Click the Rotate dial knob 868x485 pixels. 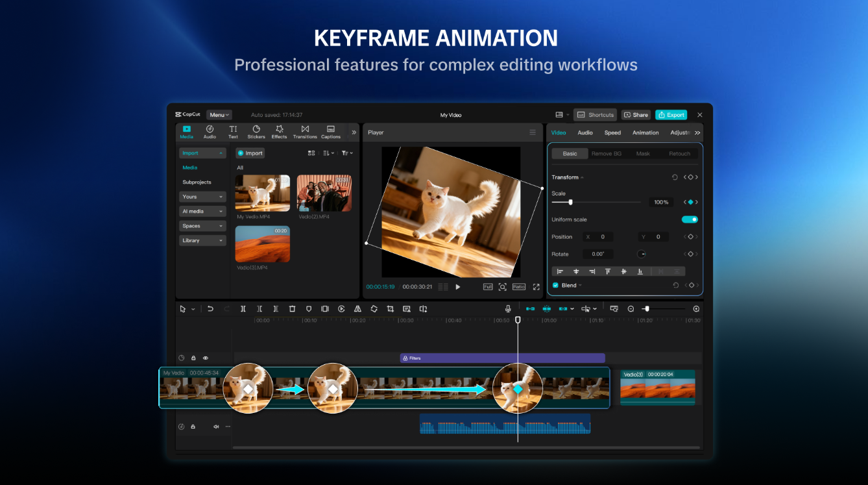coord(642,254)
